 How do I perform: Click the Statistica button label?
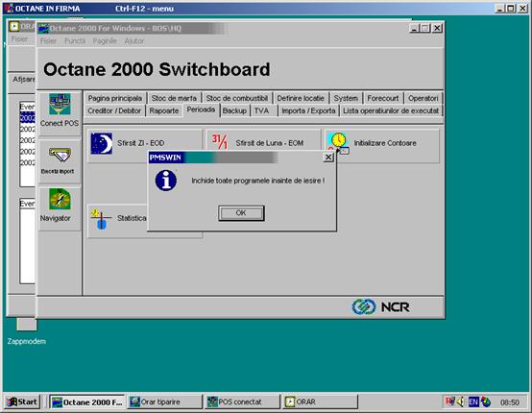pos(132,218)
